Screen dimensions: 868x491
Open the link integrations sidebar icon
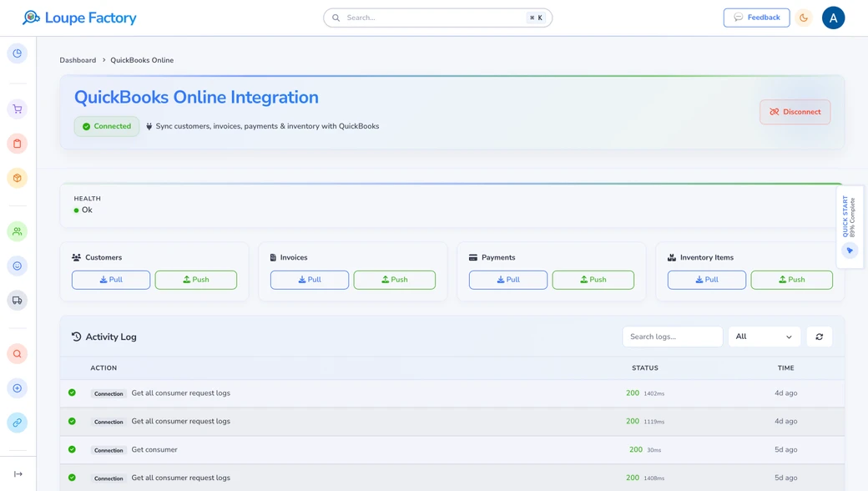(x=18, y=423)
